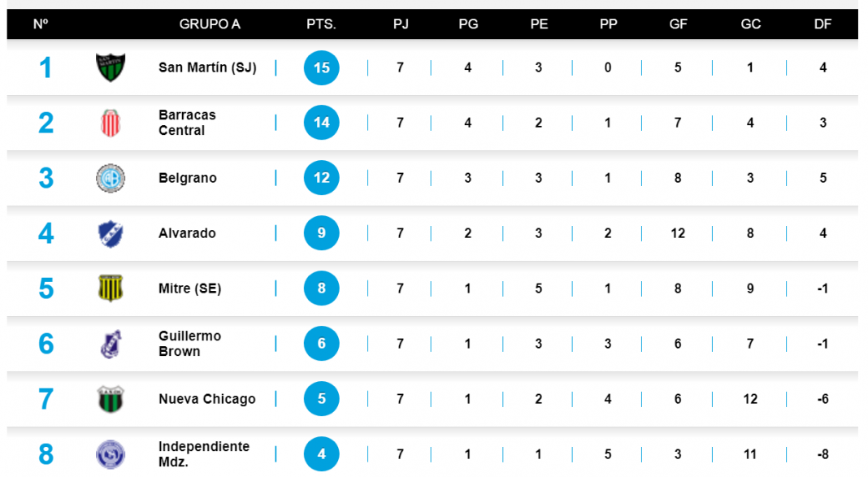The image size is (868, 477).
Task: Click the DF column header
Action: [x=822, y=24]
